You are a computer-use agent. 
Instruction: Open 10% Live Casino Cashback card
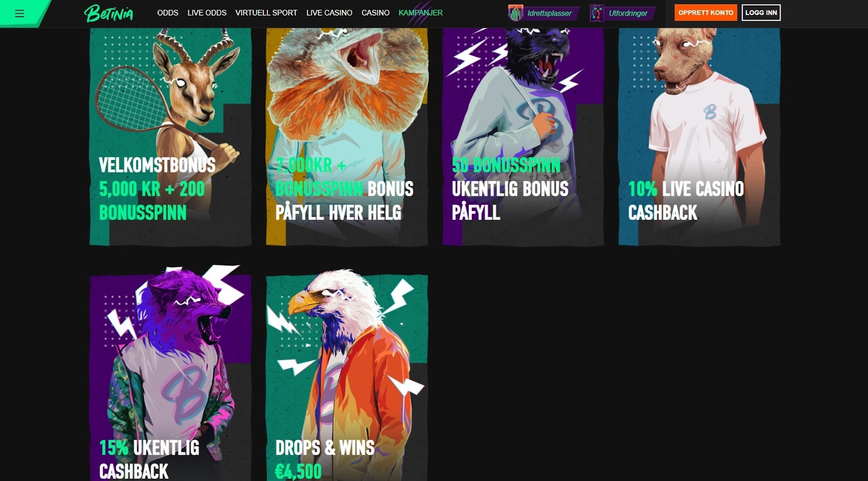coord(699,137)
